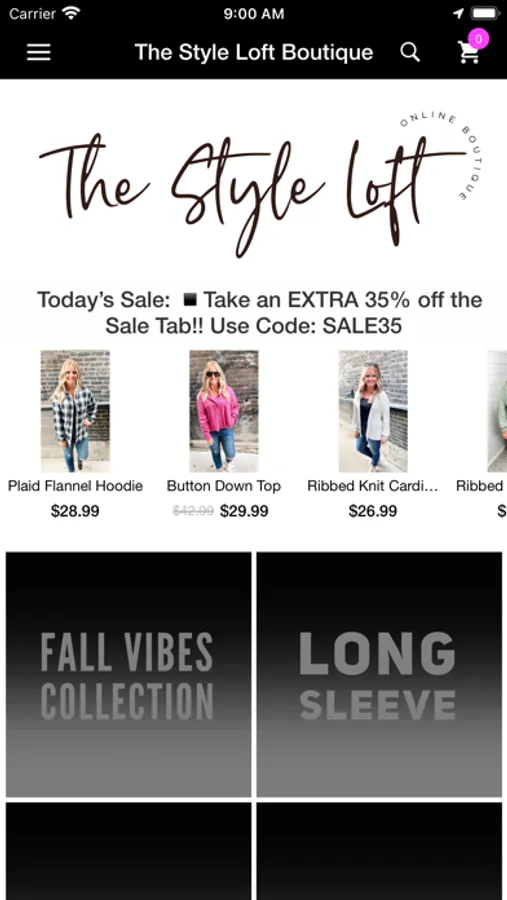Viewport: 507px width, 900px height.
Task: Tap the Ribbed Knit Cardi... product name
Action: pos(373,486)
